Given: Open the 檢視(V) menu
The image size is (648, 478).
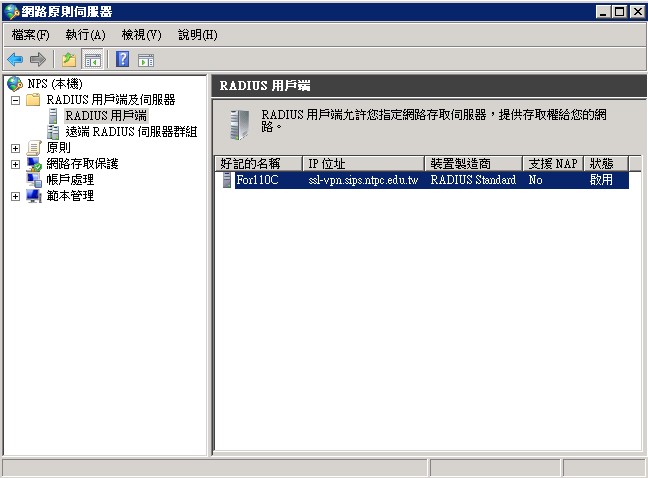Looking at the screenshot, I should (141, 35).
